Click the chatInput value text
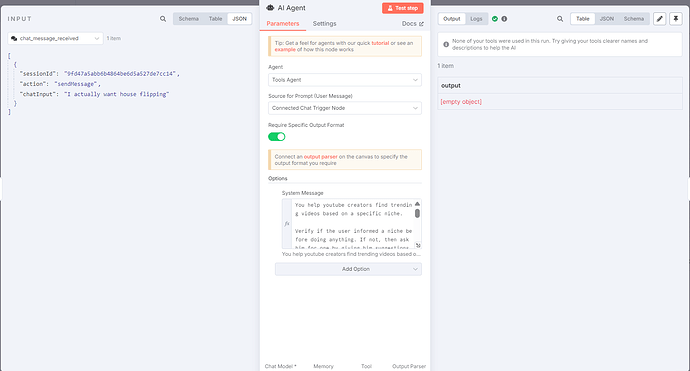Screen dimensions: 690x371 coord(117,94)
